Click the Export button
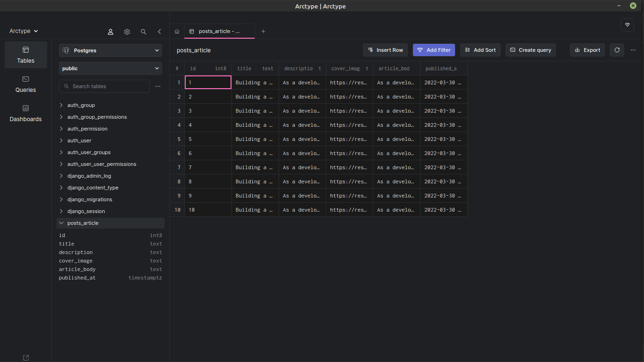Viewport: 644px width, 362px height. pyautogui.click(x=587, y=50)
